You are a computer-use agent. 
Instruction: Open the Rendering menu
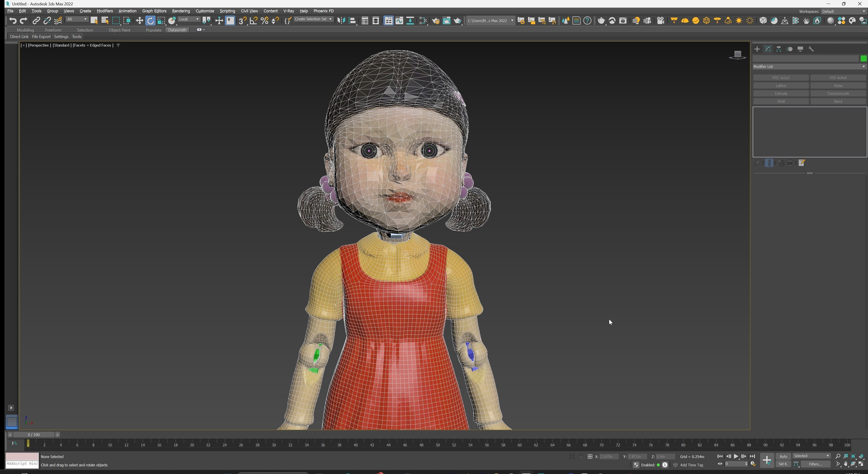181,11
